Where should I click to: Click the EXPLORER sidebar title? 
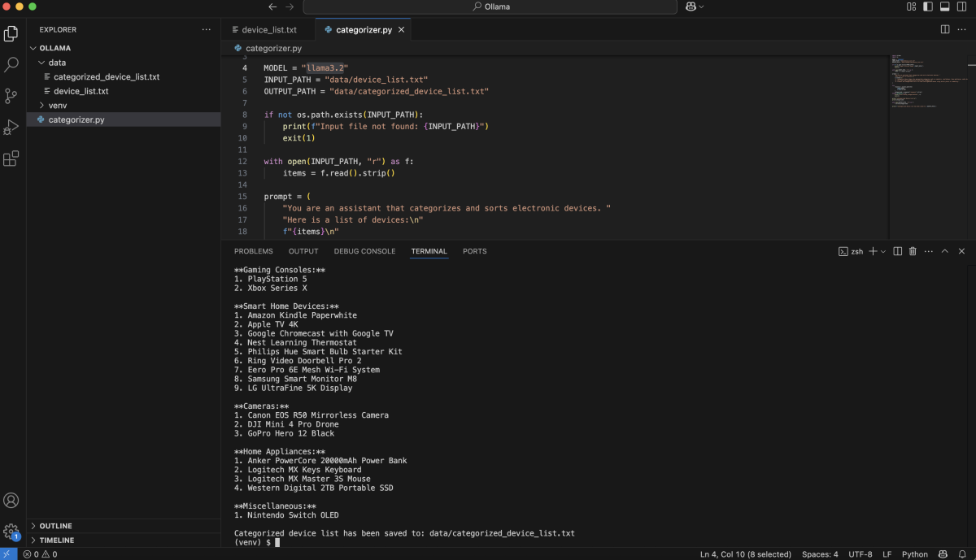(58, 29)
